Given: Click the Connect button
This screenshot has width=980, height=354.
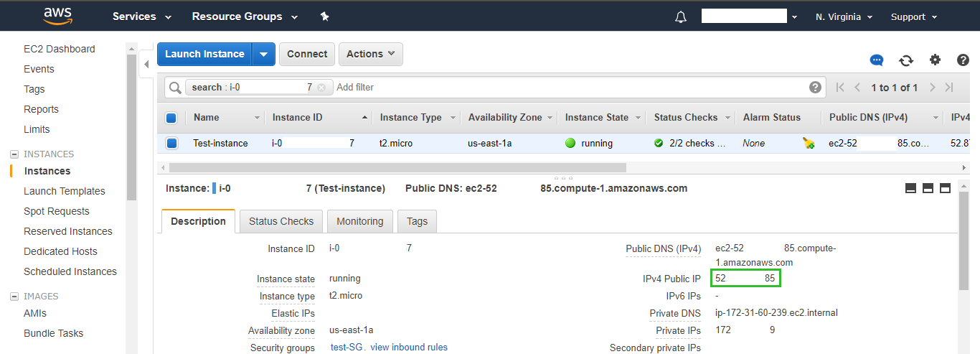Looking at the screenshot, I should (x=307, y=54).
